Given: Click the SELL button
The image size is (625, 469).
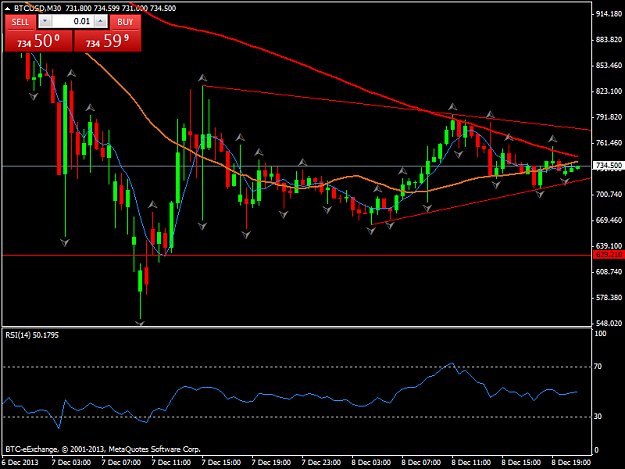Looking at the screenshot, I should coord(20,22).
